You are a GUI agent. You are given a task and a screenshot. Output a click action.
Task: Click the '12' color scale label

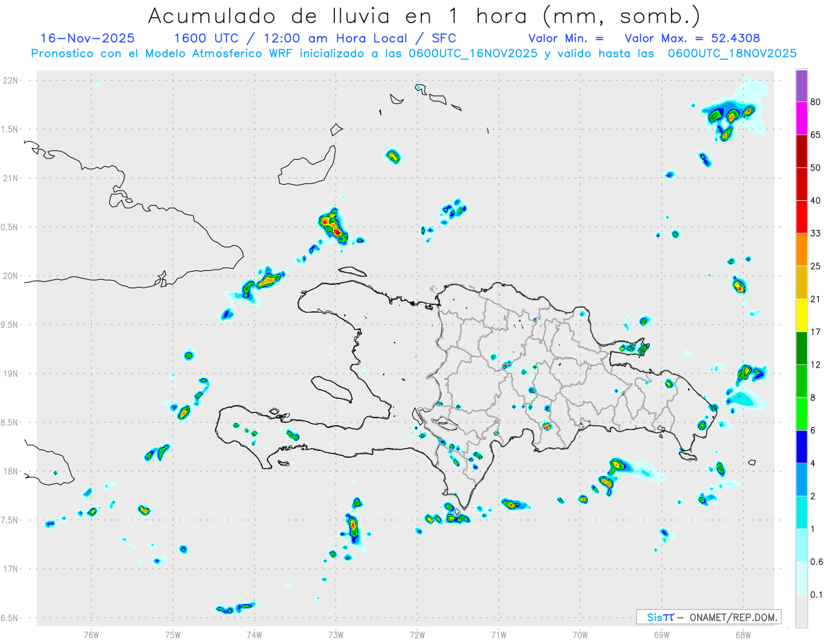(x=816, y=365)
